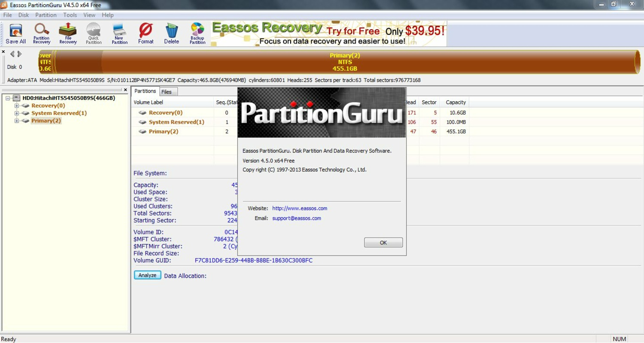Click the Format toolbar icon
The height and width of the screenshot is (343, 644).
pyautogui.click(x=146, y=34)
